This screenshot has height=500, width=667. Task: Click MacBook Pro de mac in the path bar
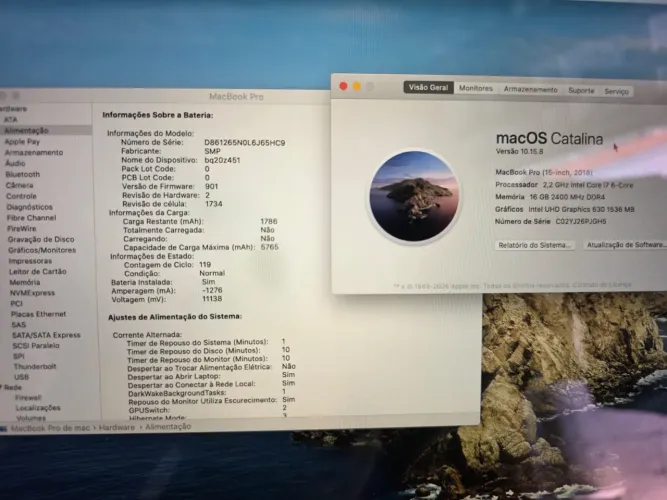pyautogui.click(x=50, y=428)
